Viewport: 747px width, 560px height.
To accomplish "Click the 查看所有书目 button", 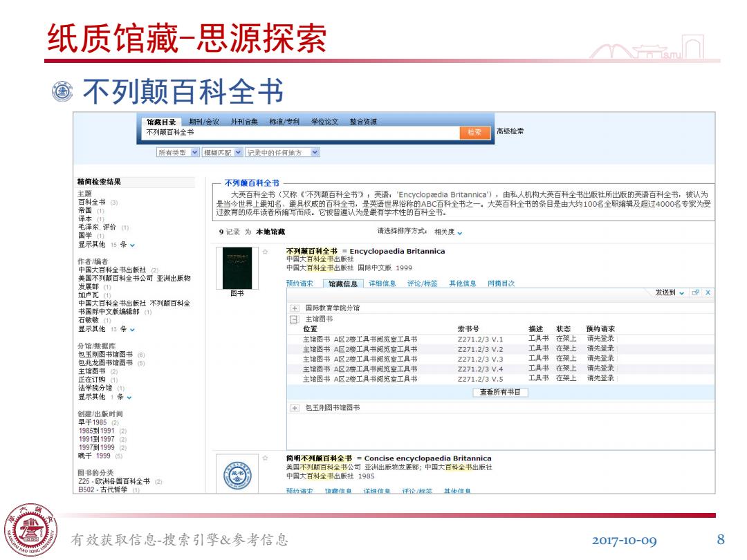I will click(x=500, y=393).
